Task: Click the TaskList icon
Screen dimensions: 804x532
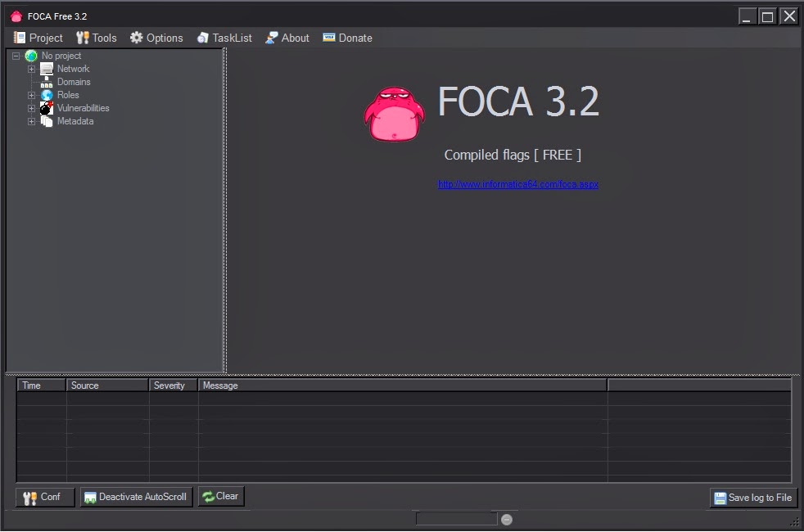Action: [x=202, y=38]
